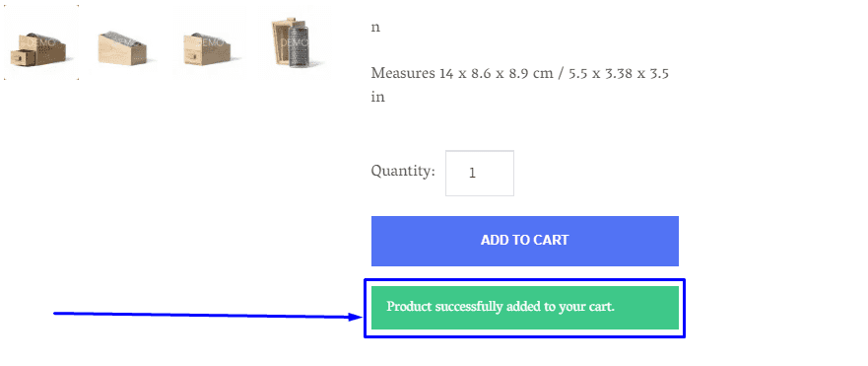The image size is (868, 366).
Task: Click the steel grater in last thumbnail
Action: click(299, 45)
